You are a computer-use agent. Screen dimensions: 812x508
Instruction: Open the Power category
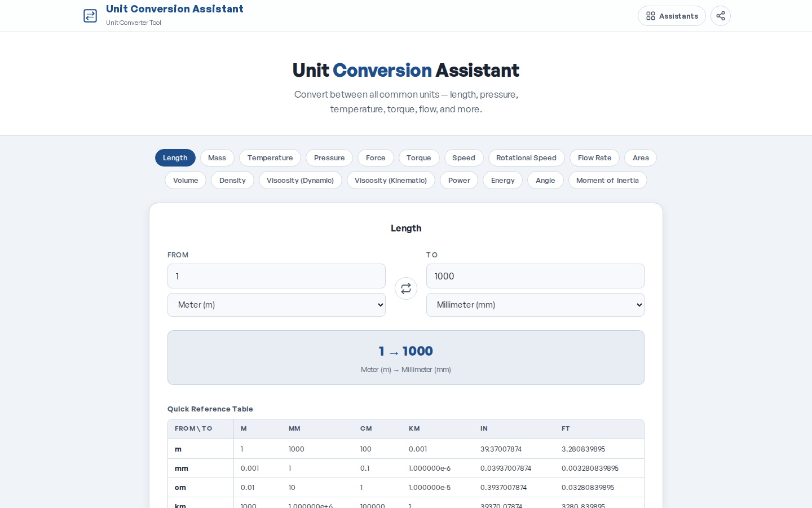[x=459, y=181]
